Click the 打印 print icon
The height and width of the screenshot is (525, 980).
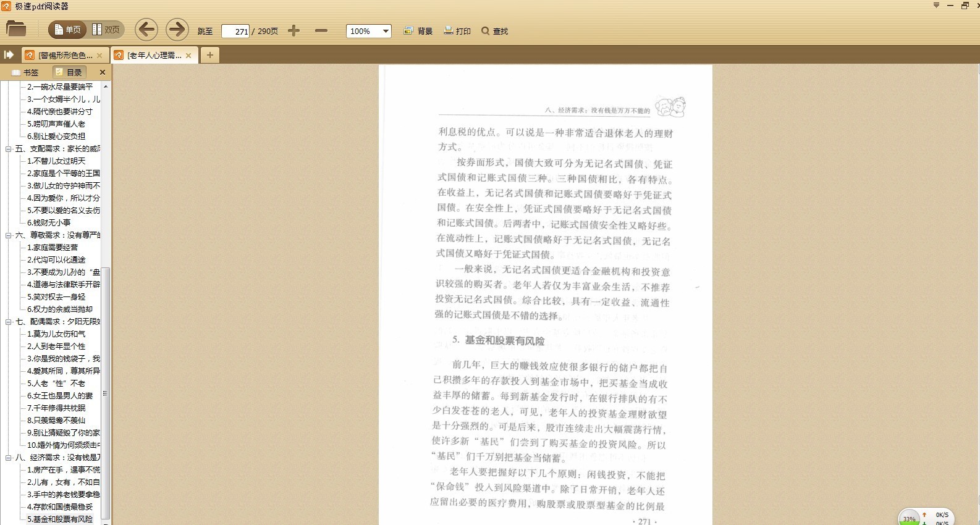click(457, 31)
